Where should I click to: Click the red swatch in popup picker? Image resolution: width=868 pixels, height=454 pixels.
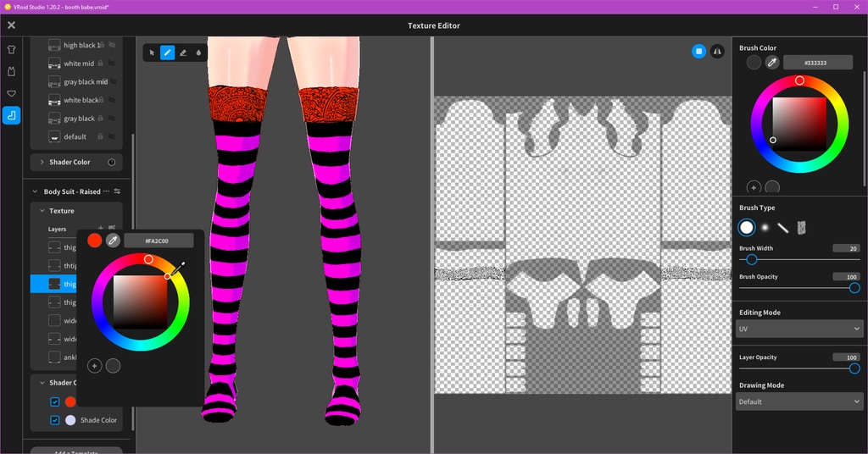95,240
